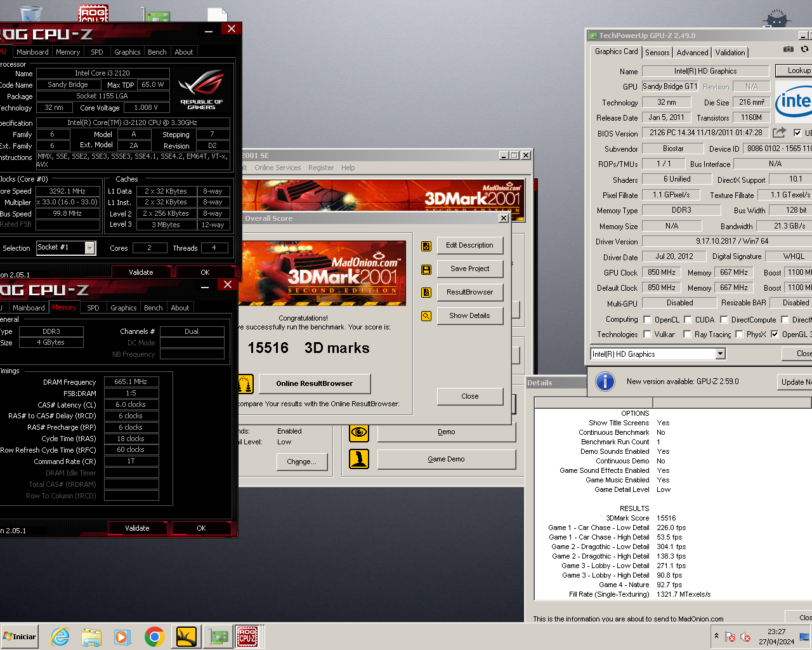Click the Edit Description button

[x=470, y=245]
